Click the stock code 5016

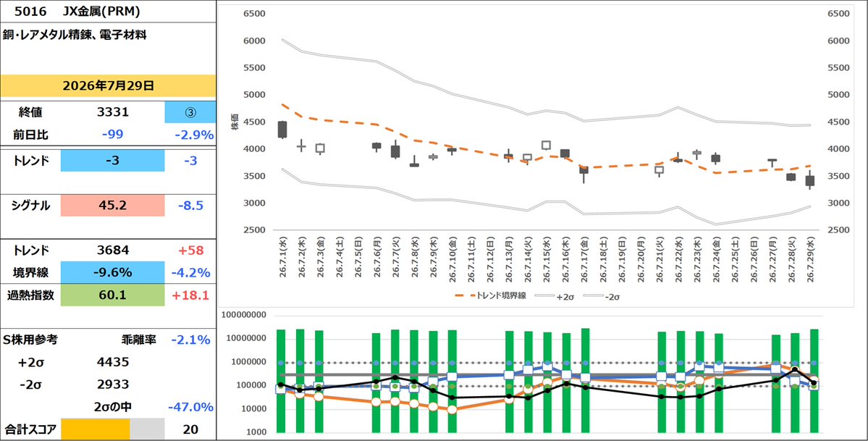point(30,11)
